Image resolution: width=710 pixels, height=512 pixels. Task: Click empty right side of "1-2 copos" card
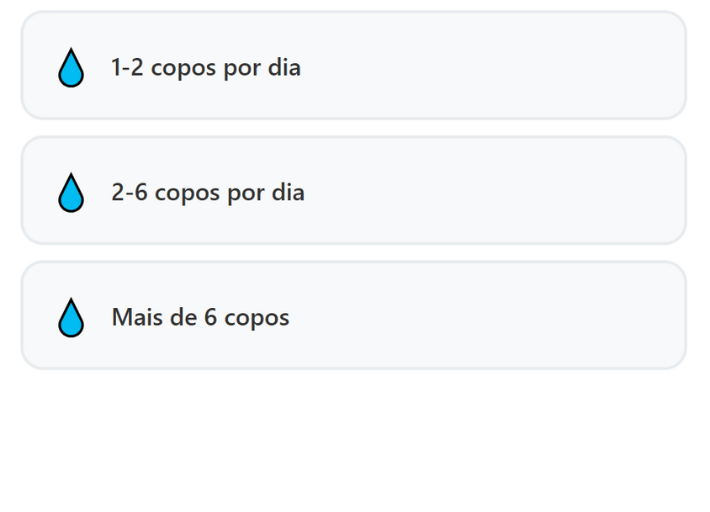[560, 66]
